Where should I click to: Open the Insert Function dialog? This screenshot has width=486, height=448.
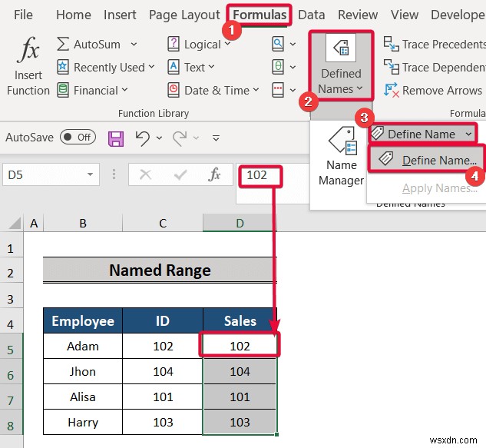click(x=28, y=66)
